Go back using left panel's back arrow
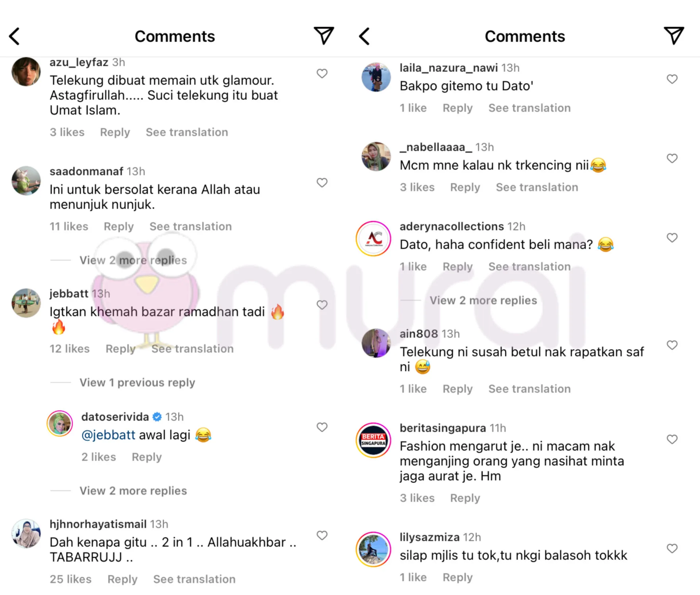 (x=15, y=36)
